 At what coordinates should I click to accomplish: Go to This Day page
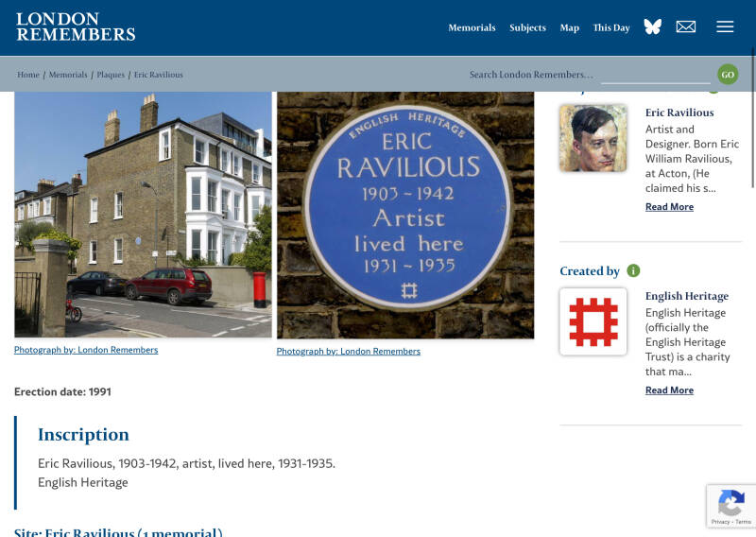pos(611,27)
